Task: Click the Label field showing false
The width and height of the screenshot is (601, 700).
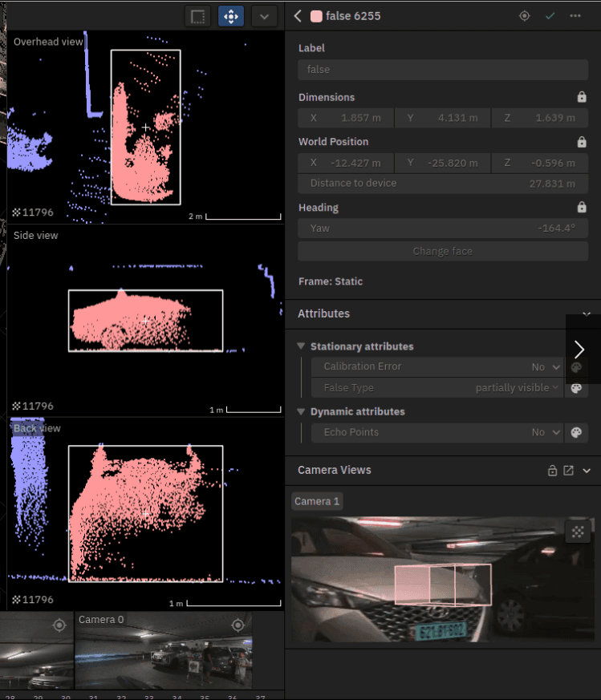Action: 443,70
